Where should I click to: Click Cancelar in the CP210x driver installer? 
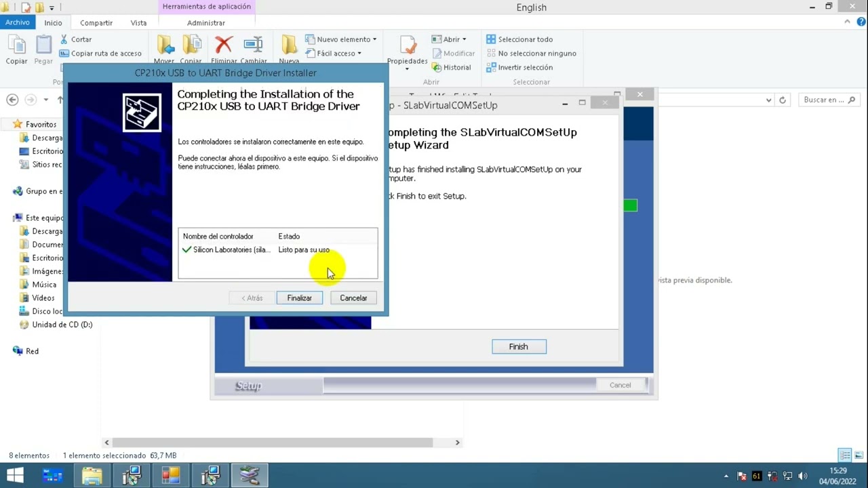(353, 298)
